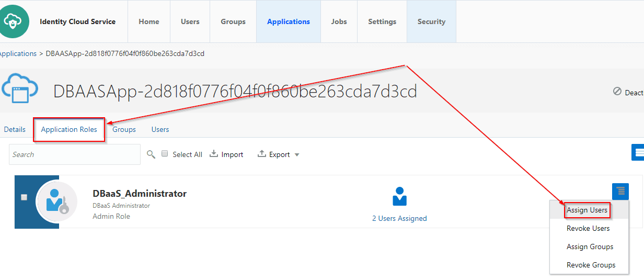644x280 pixels.
Task: Click the Deactivate icon at top right
Action: point(617,92)
